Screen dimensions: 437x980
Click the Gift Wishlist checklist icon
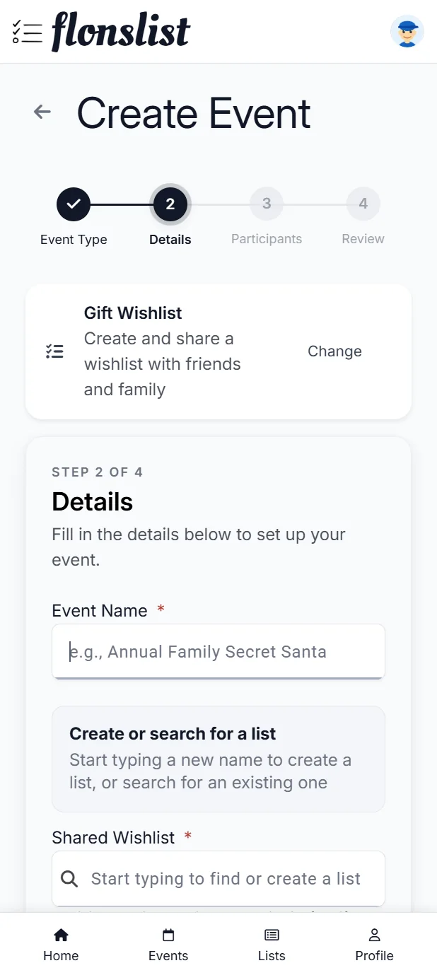coord(54,351)
